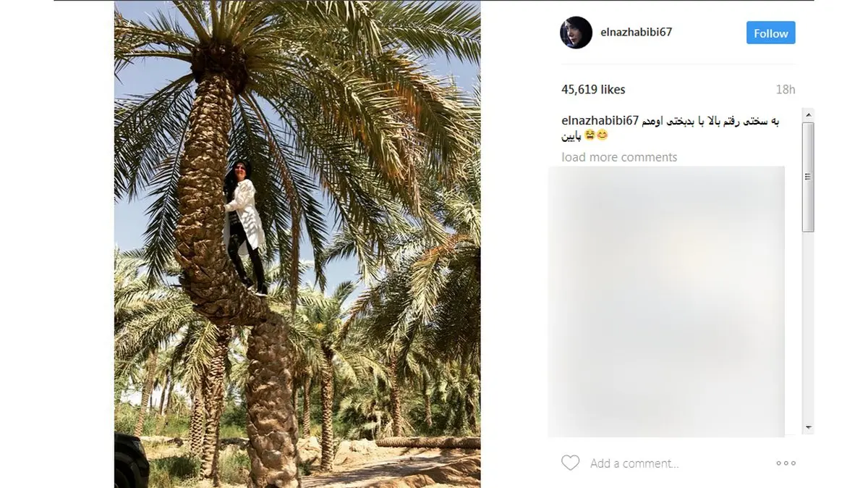Focus the Add a comment field
This screenshot has height=488, width=868.
[634, 463]
